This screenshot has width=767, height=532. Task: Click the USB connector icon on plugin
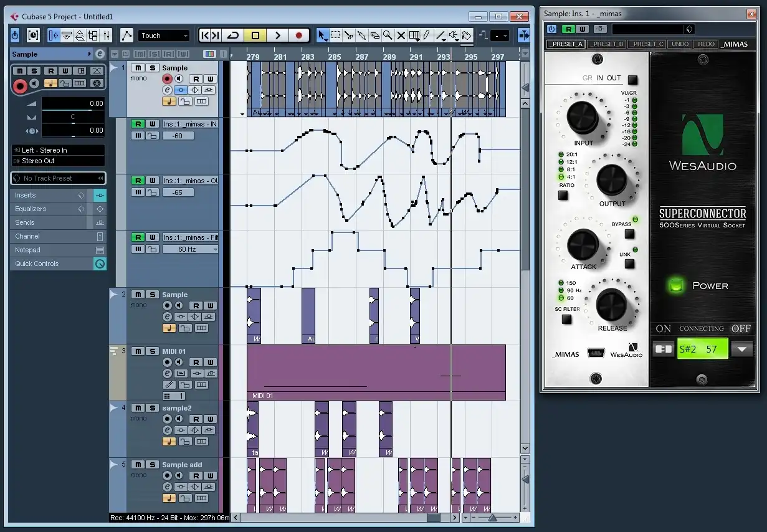[596, 353]
